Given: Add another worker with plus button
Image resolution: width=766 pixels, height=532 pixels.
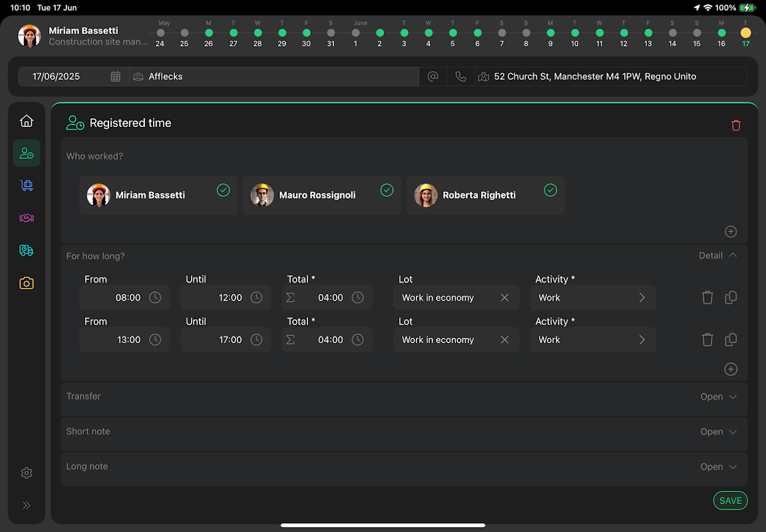Looking at the screenshot, I should point(731,231).
